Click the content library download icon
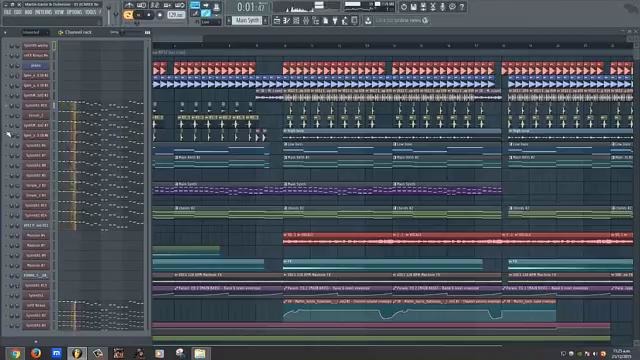This screenshot has width=640, height=360. [368, 20]
